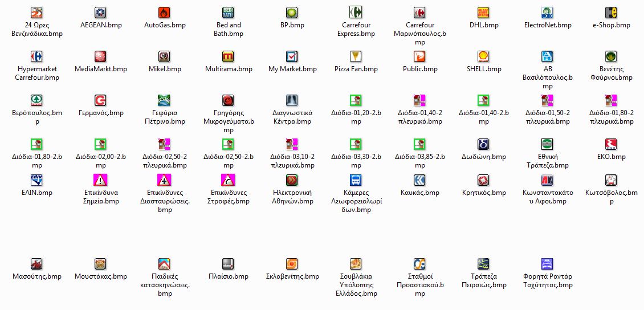Select the Σκλαβενίτης.bmp icon

(292, 264)
